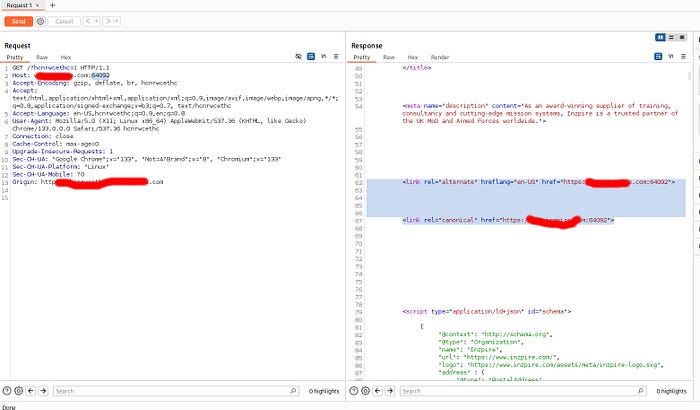Click the Response vertical scrollbar
The height and width of the screenshot is (410, 700).
click(x=690, y=75)
